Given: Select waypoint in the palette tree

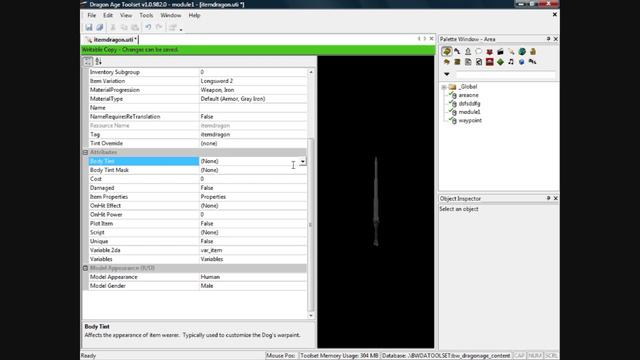Looking at the screenshot, I should pos(470,120).
